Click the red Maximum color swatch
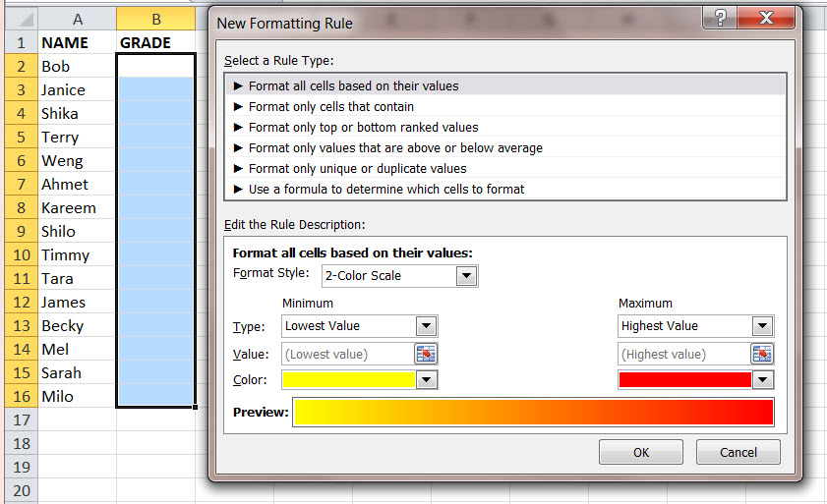This screenshot has height=504, width=827. point(685,379)
